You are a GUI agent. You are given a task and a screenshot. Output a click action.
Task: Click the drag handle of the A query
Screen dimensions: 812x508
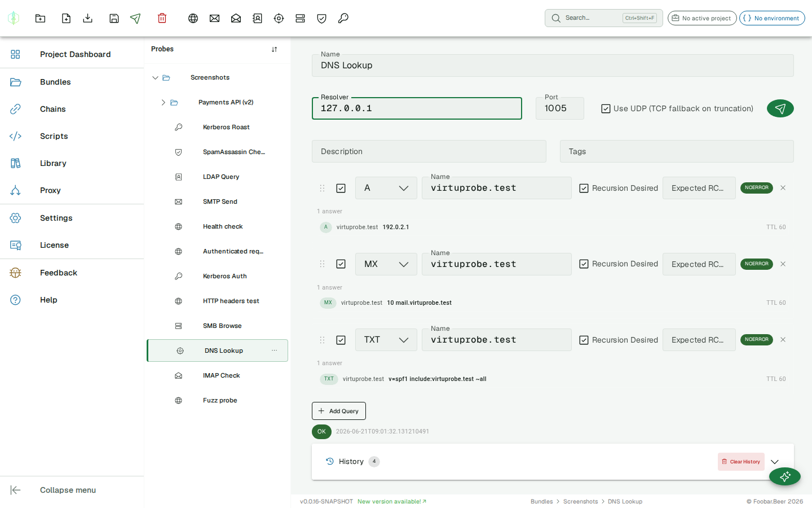(322, 188)
